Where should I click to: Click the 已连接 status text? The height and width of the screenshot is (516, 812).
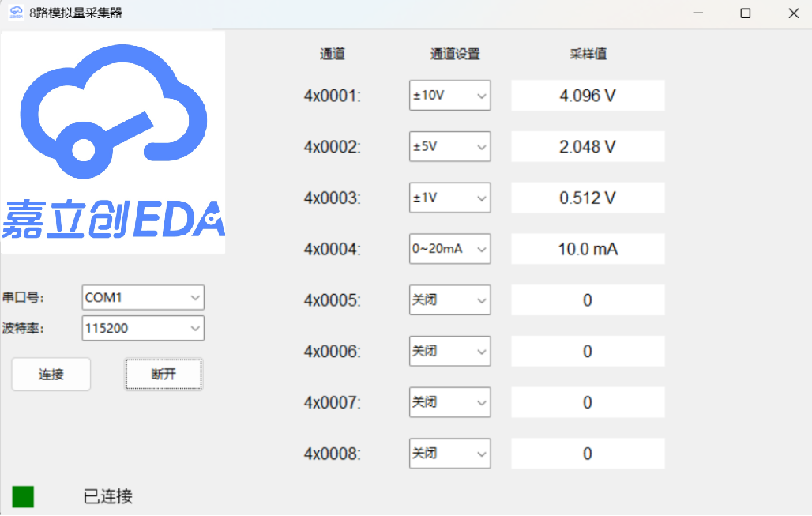pyautogui.click(x=107, y=496)
